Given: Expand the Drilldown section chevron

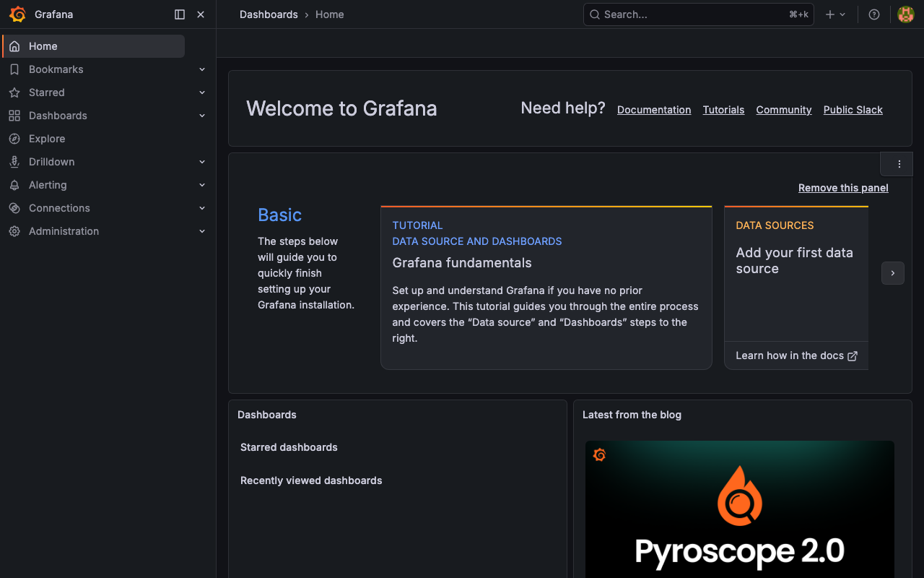Looking at the screenshot, I should [x=202, y=162].
